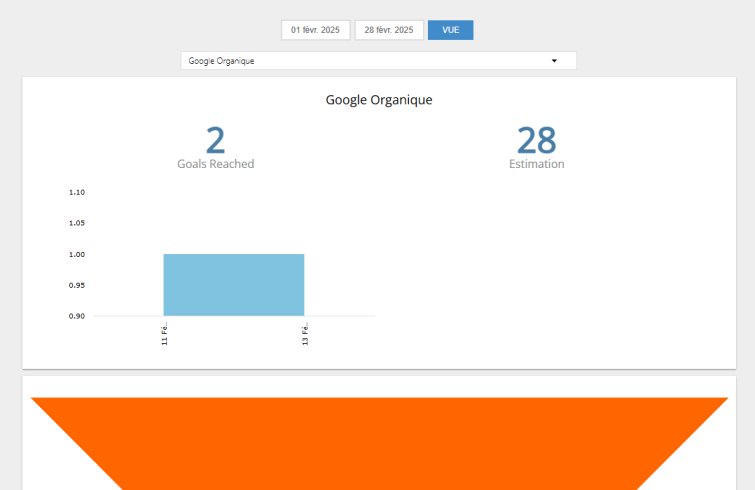The height and width of the screenshot is (490, 755).
Task: Click the Goals Reached label
Action: 215,164
